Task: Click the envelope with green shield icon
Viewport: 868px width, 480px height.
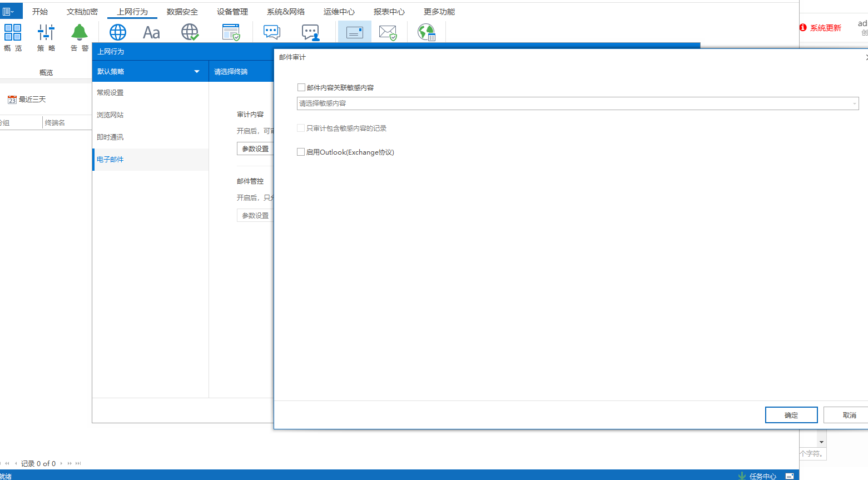Action: (388, 32)
